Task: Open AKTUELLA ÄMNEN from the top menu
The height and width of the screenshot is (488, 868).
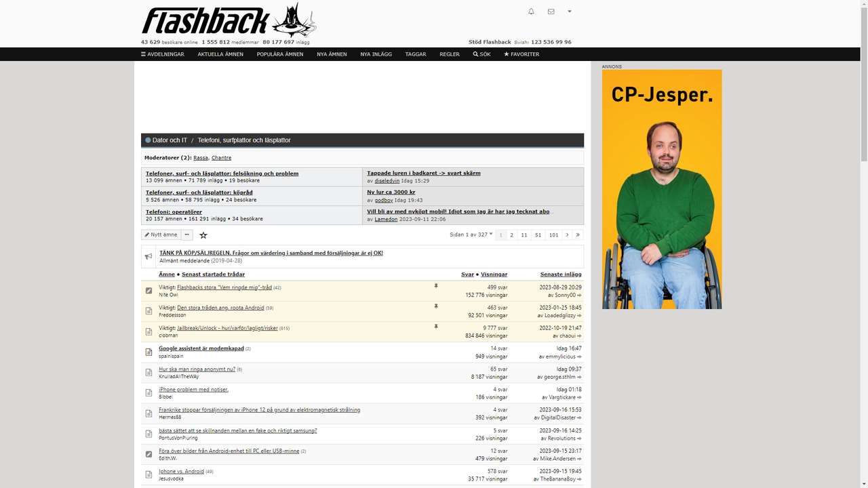Action: [x=220, y=54]
